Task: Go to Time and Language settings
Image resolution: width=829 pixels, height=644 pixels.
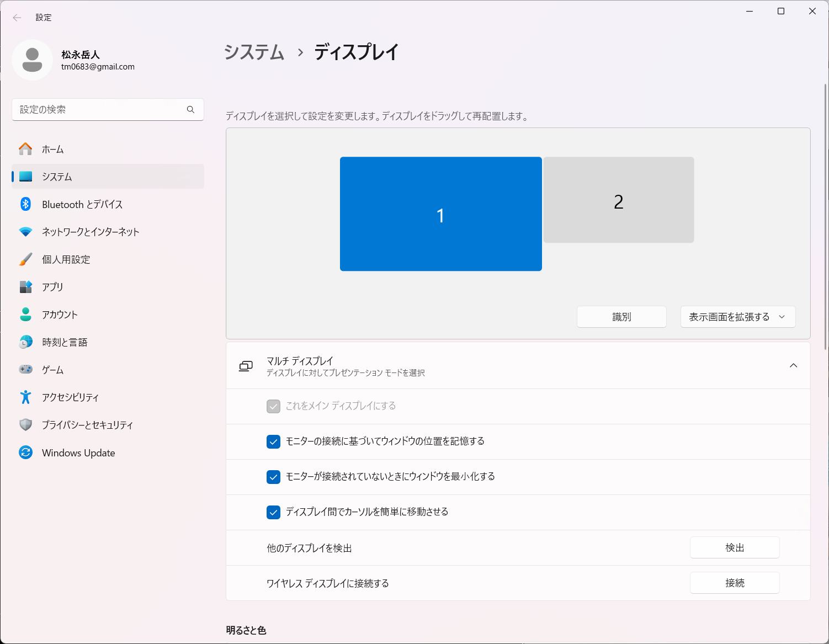Action: pos(65,342)
